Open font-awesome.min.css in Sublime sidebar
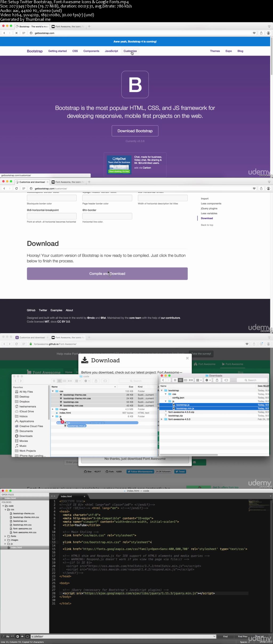Viewport: 273px width, 644px height. click(25, 532)
